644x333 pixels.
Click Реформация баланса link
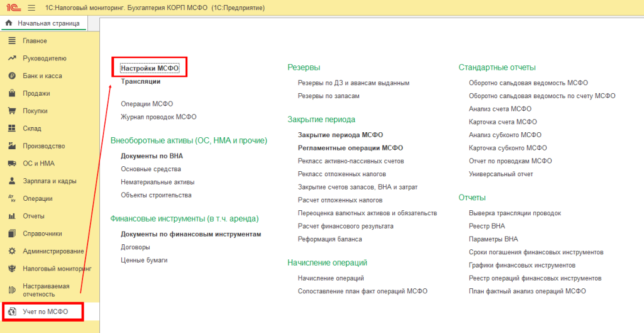[330, 239]
